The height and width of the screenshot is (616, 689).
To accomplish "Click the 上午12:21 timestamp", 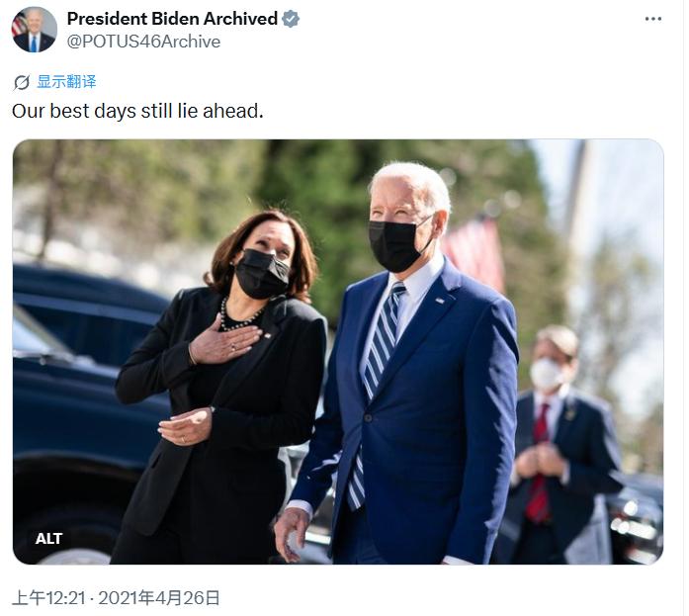I will click(x=48, y=598).
